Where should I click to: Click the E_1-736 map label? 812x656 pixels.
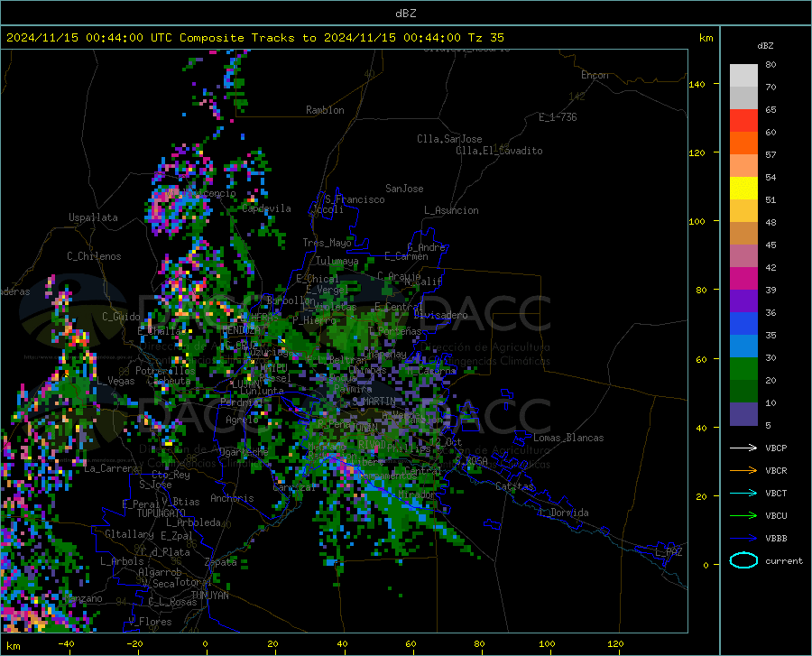[x=558, y=117]
